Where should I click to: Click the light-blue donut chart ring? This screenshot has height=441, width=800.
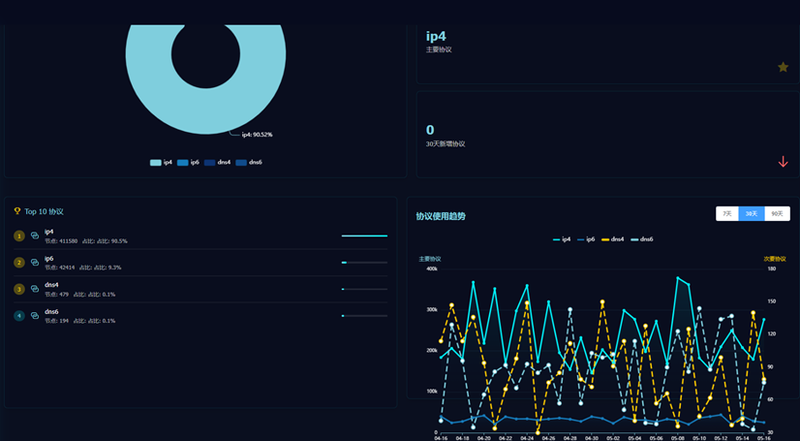tap(206, 112)
